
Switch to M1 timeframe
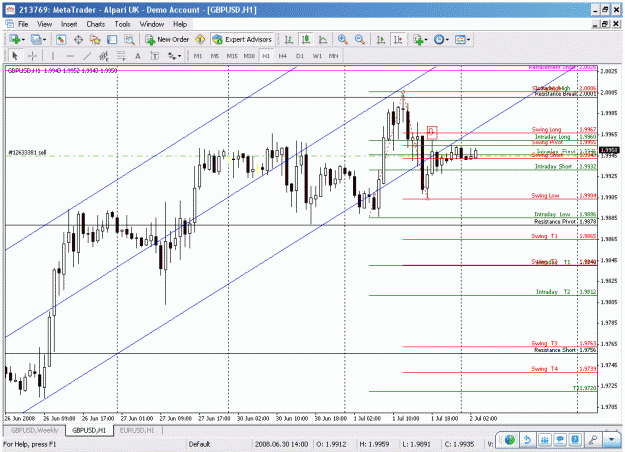198,56
